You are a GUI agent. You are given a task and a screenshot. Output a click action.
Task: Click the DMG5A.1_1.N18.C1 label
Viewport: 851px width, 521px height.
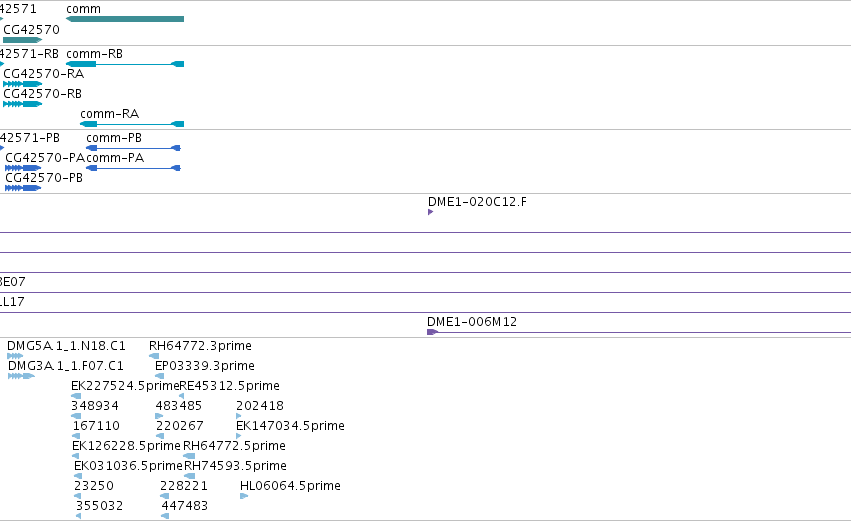coord(66,346)
